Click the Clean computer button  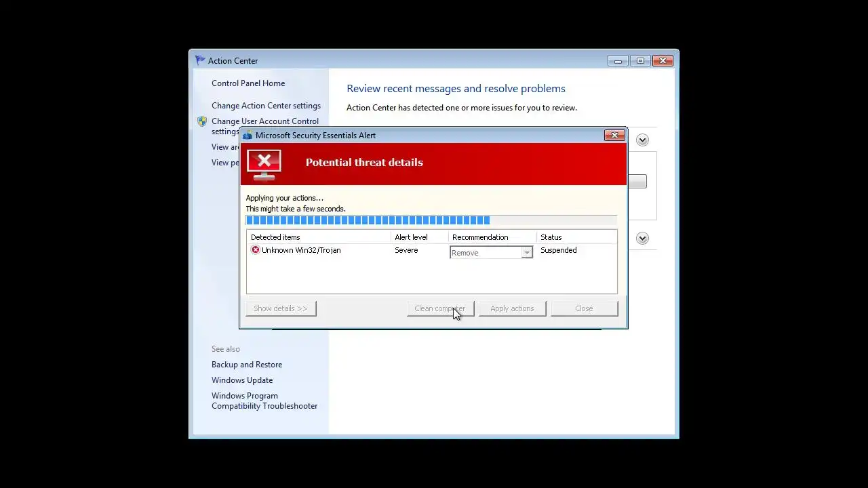click(x=440, y=308)
